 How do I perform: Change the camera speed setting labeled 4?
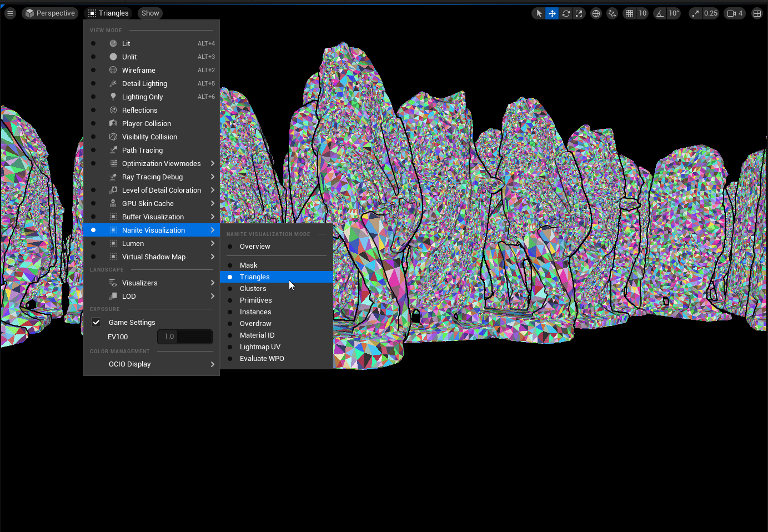734,13
